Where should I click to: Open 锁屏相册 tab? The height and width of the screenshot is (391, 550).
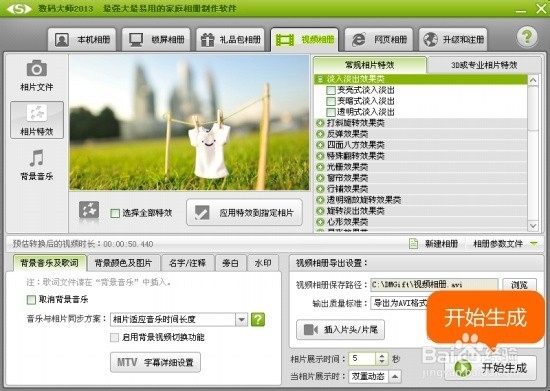pyautogui.click(x=156, y=40)
